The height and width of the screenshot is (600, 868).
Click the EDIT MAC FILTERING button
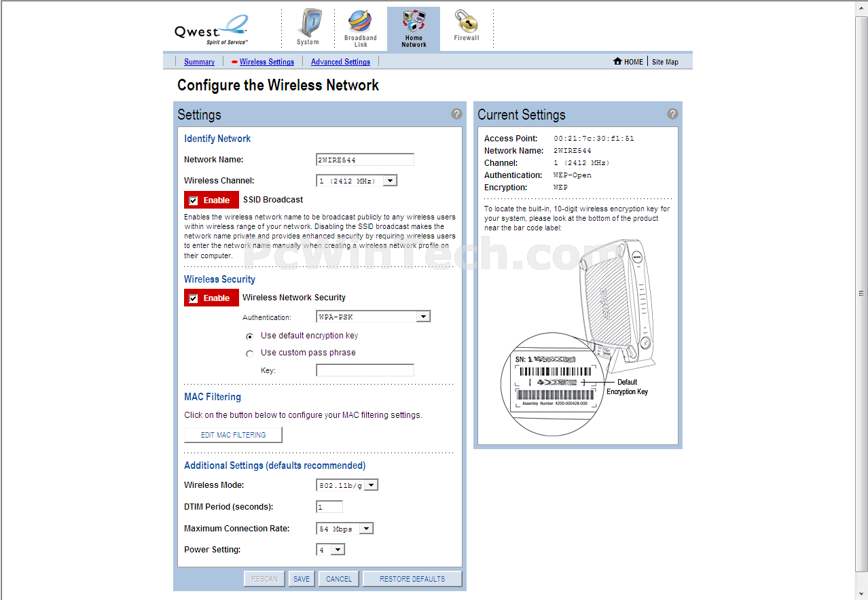[x=233, y=435]
